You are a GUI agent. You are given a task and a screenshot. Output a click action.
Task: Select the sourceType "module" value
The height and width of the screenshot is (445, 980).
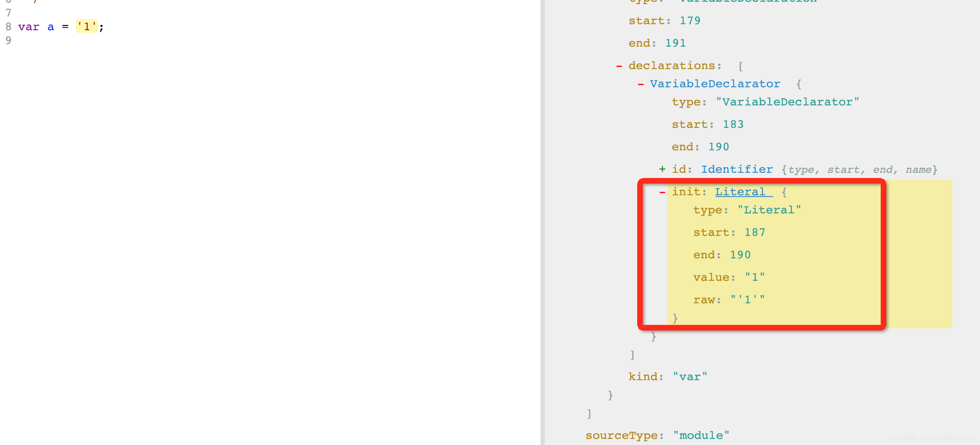click(x=701, y=435)
